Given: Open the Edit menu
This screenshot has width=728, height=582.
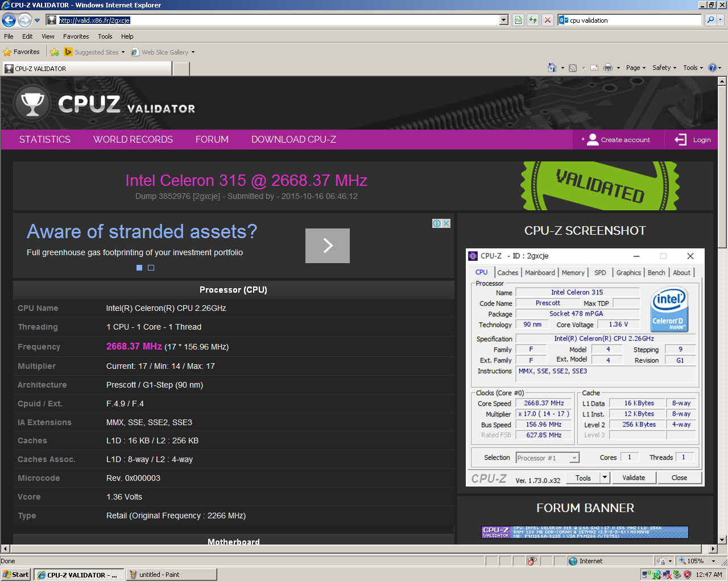Looking at the screenshot, I should 27,36.
